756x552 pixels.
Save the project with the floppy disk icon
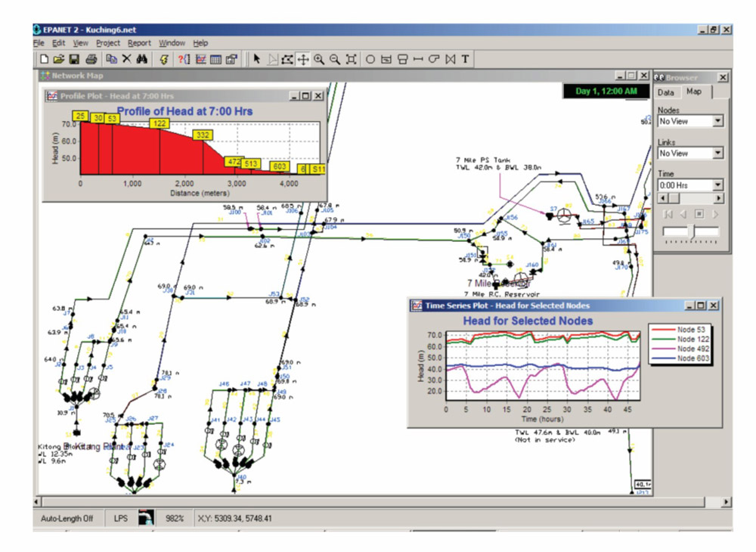tap(74, 59)
